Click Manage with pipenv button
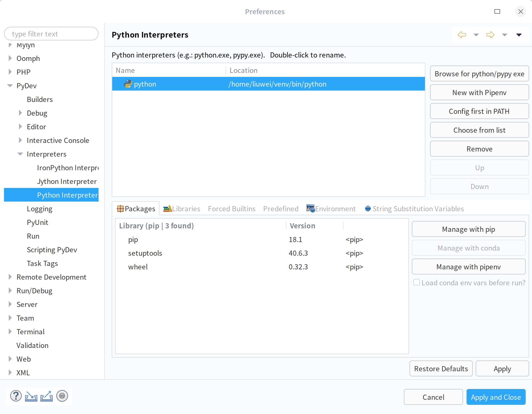The width and height of the screenshot is (532, 414). tap(468, 267)
